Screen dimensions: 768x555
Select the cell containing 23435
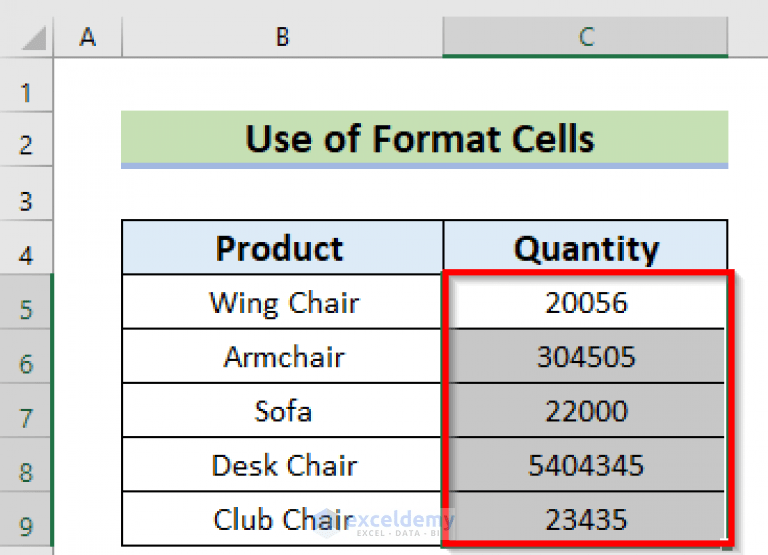tap(585, 519)
